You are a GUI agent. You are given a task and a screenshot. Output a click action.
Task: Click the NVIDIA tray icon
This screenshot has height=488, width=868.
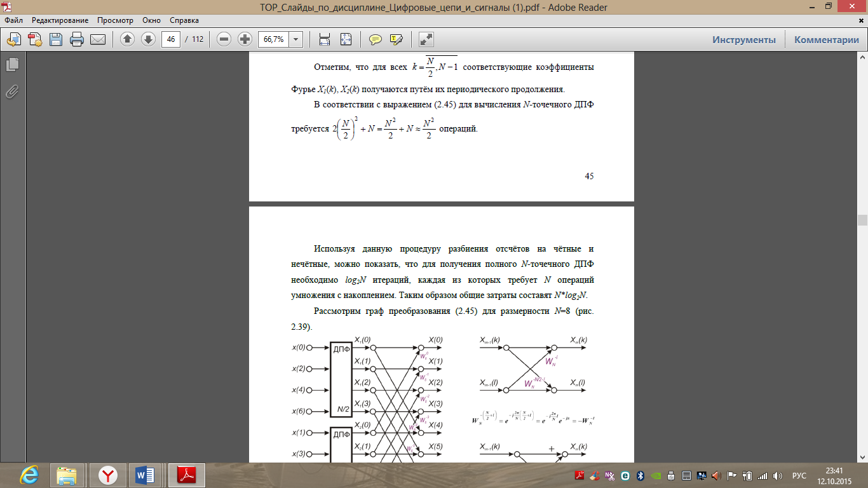656,475
